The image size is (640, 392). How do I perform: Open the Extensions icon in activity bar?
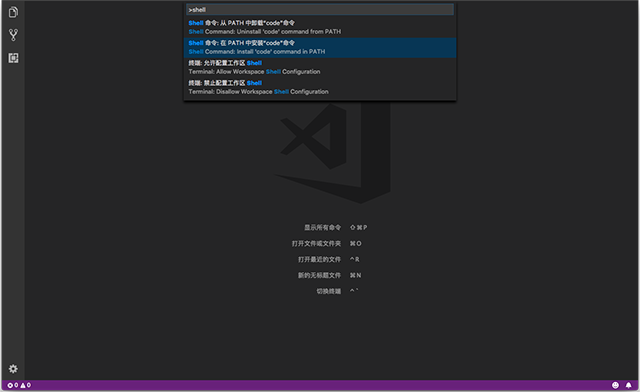point(13,58)
